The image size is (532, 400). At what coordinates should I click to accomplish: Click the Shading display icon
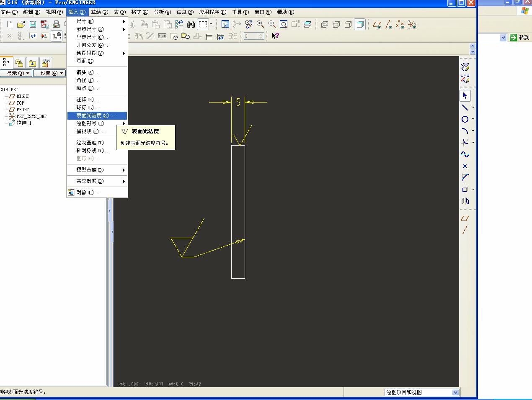[359, 24]
